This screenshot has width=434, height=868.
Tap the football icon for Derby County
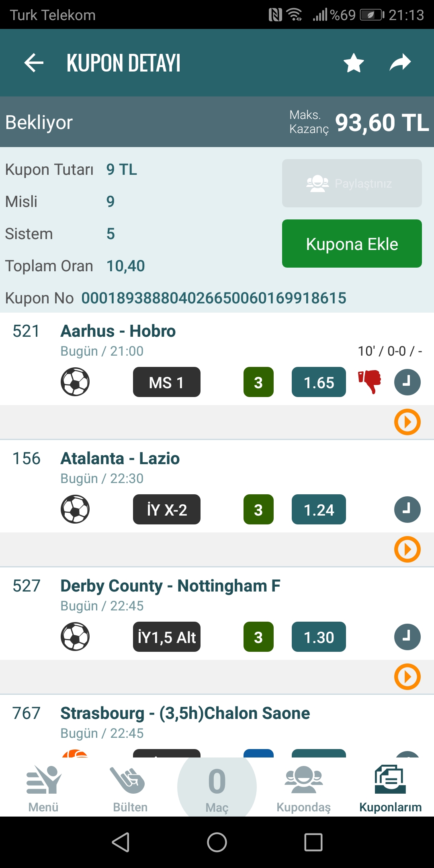click(75, 637)
